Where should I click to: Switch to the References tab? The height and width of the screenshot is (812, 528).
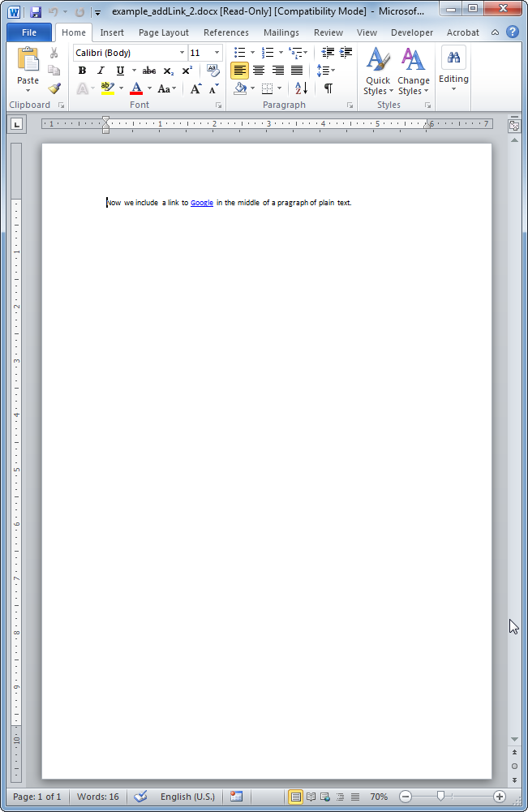(x=225, y=32)
